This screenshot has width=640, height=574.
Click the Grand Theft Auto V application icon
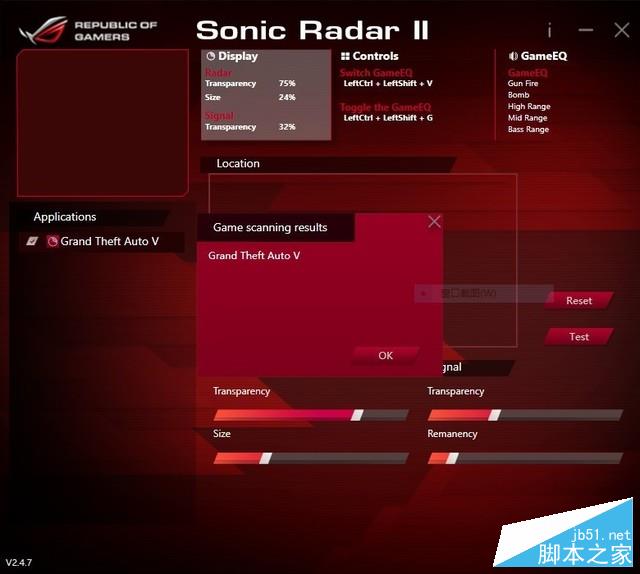pos(52,242)
